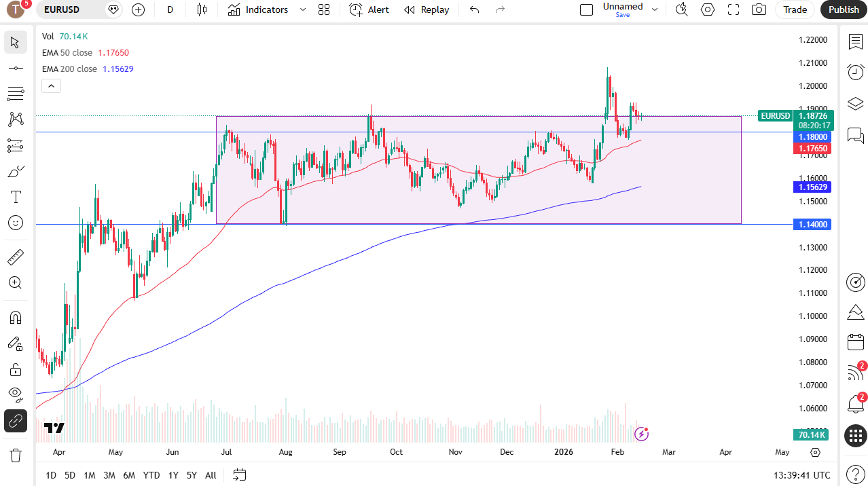Select the All date range
Screen dimensions: 868x486
(211, 475)
